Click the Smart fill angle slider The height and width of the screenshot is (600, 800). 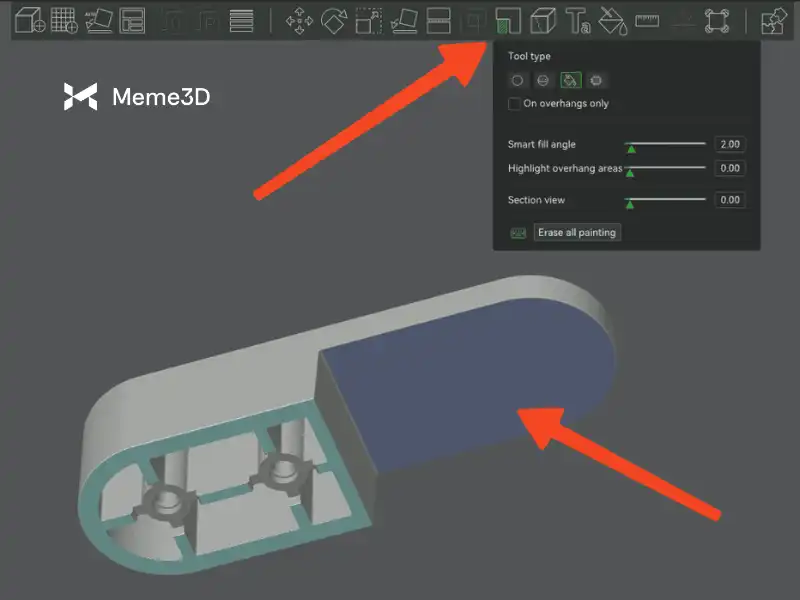pyautogui.click(x=665, y=145)
